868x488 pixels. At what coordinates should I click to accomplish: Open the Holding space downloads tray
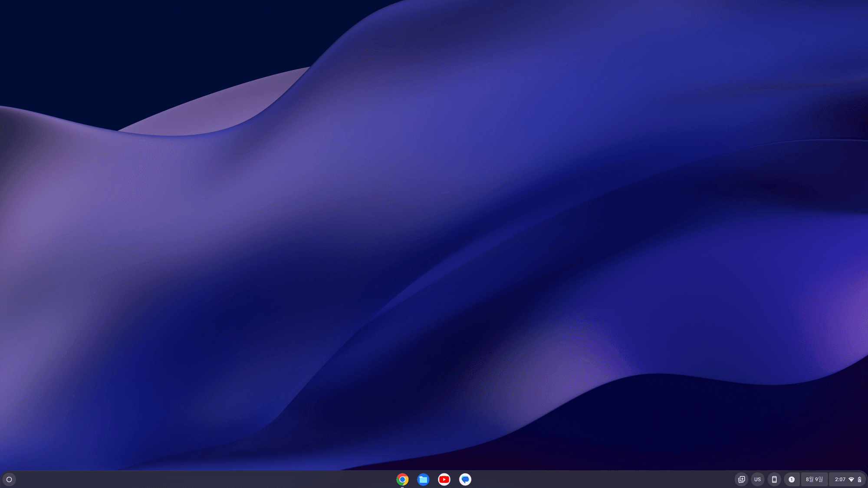pos(741,479)
